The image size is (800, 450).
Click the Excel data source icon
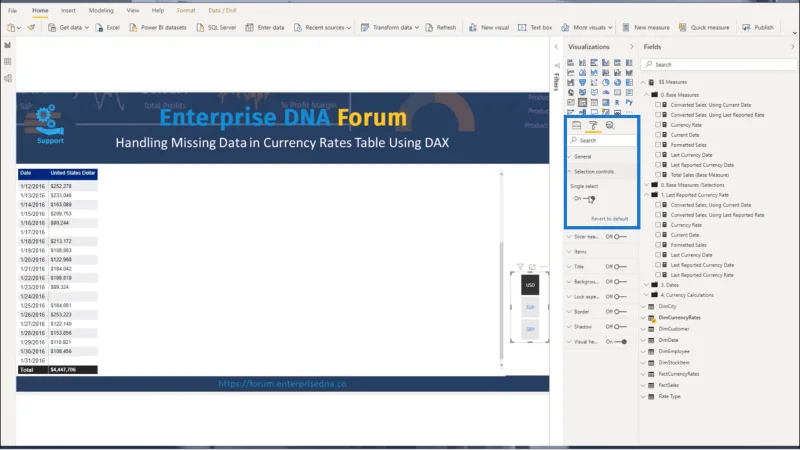(x=108, y=28)
